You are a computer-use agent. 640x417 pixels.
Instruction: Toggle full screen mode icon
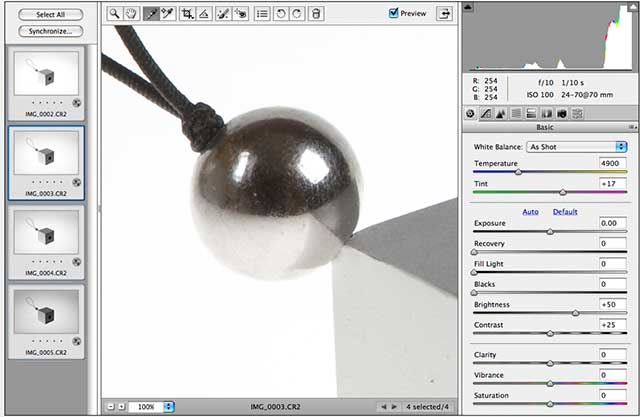444,13
